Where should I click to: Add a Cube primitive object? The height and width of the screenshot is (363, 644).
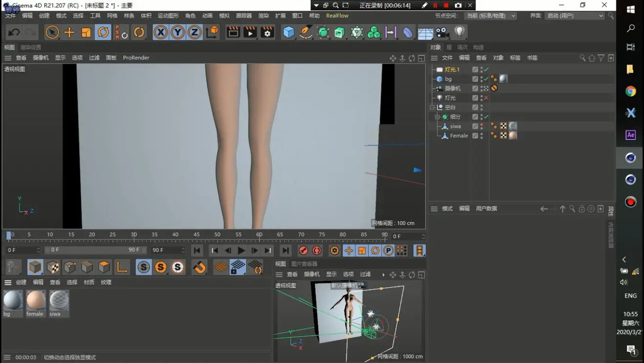(x=289, y=32)
